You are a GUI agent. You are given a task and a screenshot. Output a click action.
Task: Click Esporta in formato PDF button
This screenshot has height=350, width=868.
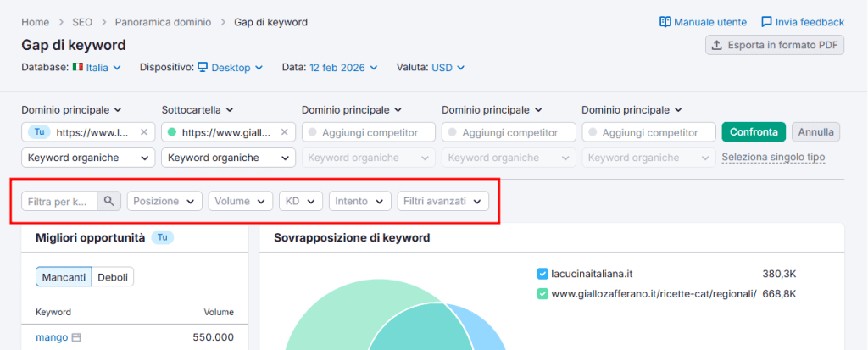click(x=775, y=46)
